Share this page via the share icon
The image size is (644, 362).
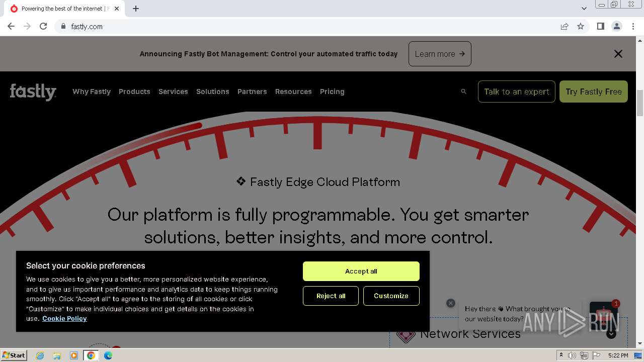[565, 26]
